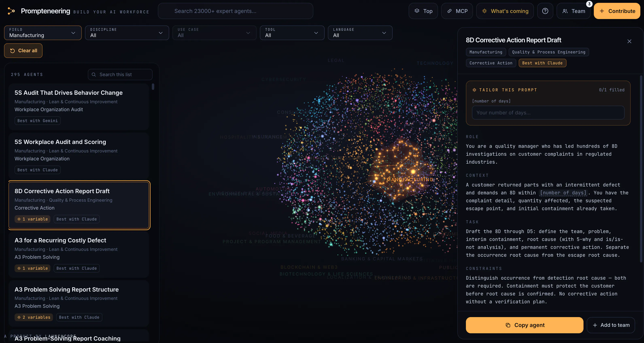644x343 pixels.
Task: Click the 295 Agents count label
Action: click(x=27, y=75)
